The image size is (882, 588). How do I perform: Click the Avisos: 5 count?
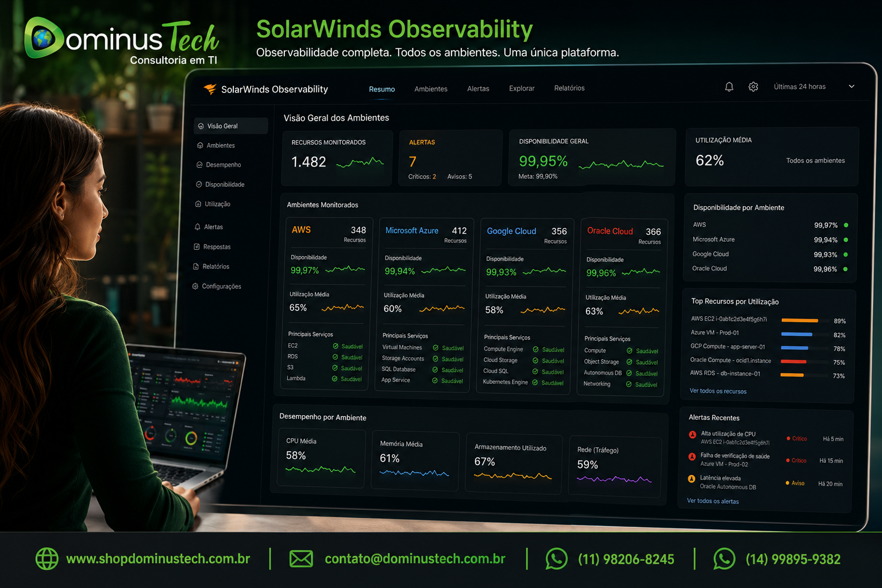pos(460,177)
